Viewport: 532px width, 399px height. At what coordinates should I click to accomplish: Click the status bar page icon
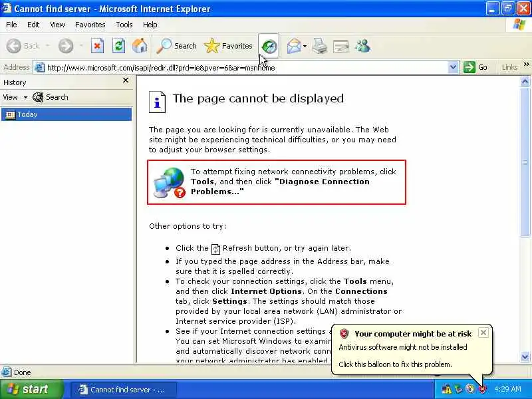pyautogui.click(x=7, y=372)
